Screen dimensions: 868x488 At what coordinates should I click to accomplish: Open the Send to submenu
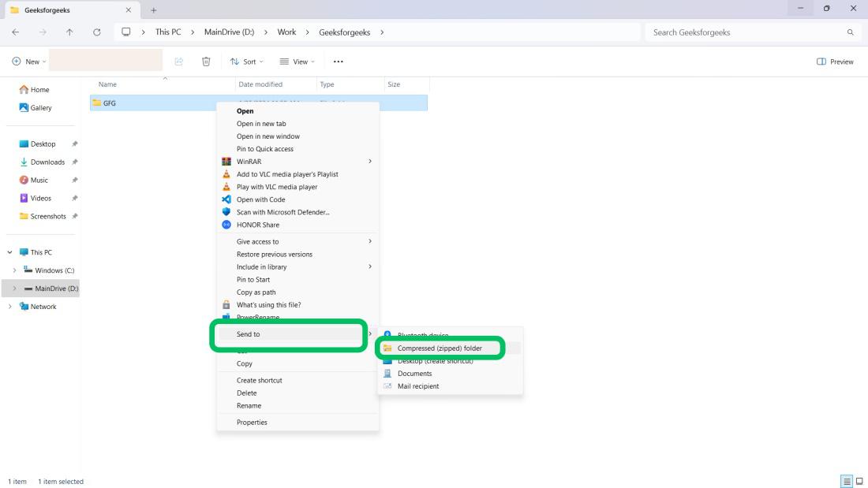[x=297, y=334]
